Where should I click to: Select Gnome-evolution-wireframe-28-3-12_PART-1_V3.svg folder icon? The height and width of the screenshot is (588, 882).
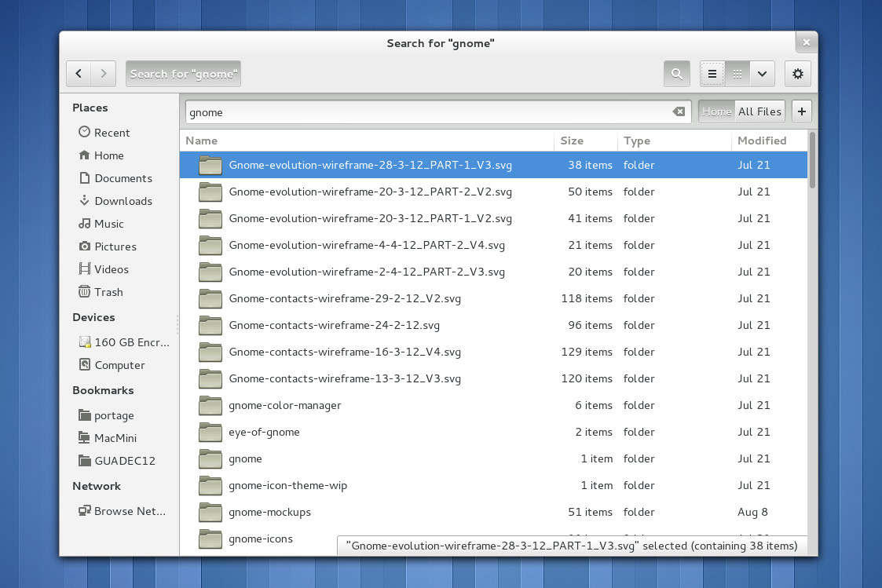click(x=210, y=165)
